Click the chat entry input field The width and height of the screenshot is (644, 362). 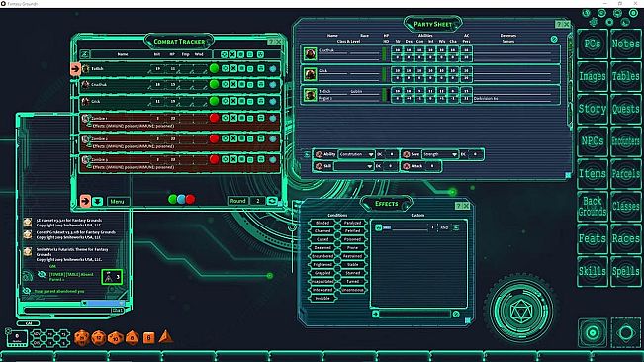67,311
